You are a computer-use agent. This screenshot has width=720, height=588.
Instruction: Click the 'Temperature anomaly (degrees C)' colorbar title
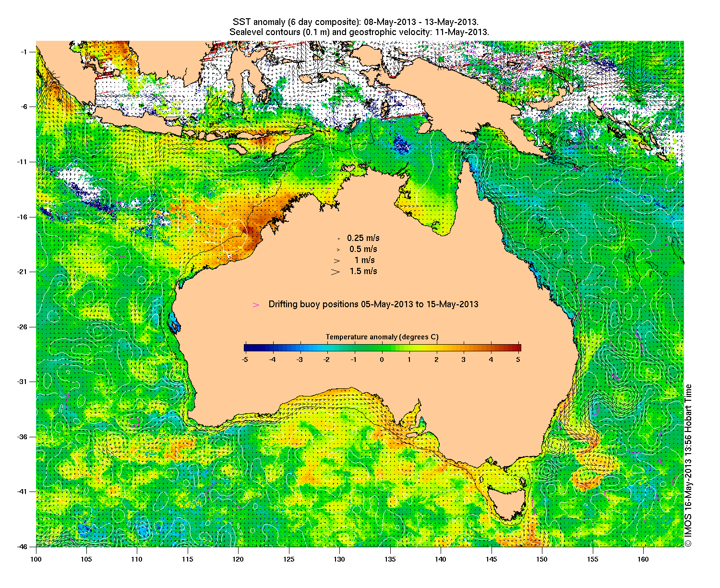pos(382,337)
